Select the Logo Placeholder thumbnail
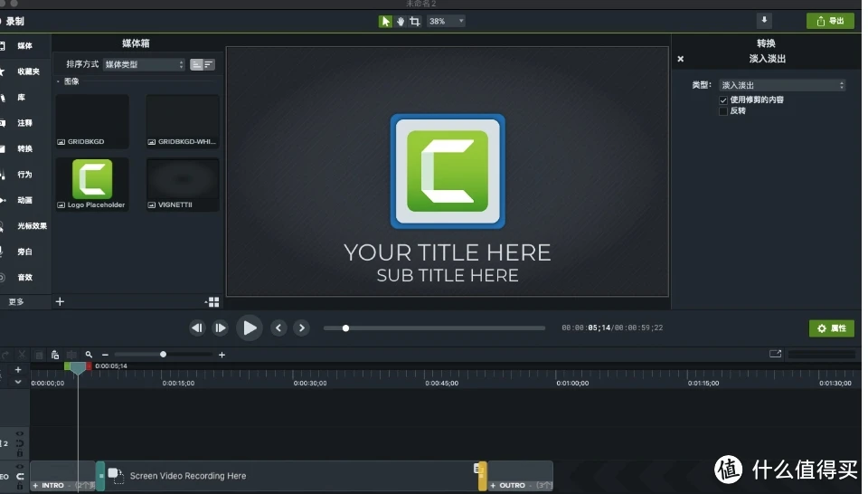 point(92,184)
